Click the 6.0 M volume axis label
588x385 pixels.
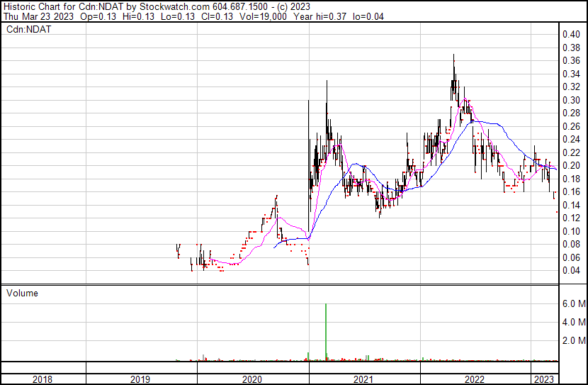click(x=573, y=303)
